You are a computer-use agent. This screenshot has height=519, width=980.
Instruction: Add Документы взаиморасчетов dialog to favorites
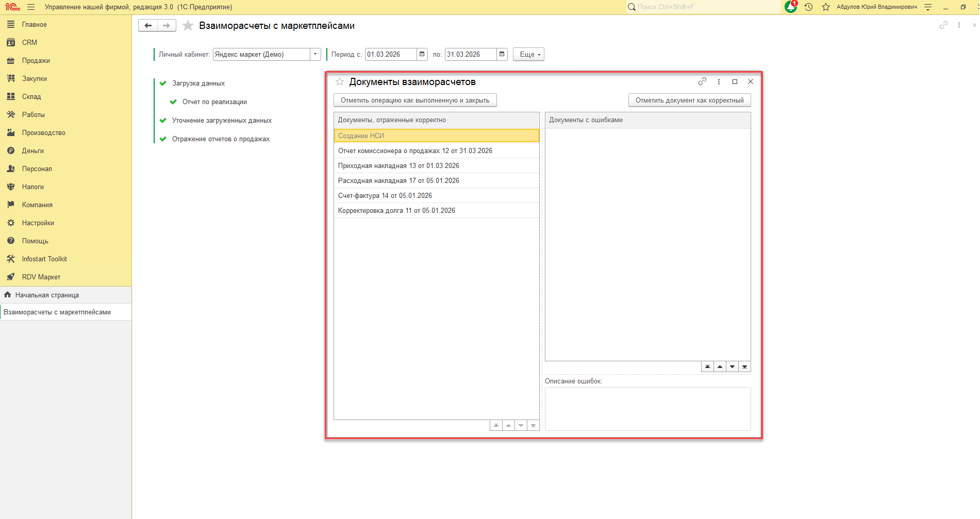(340, 82)
